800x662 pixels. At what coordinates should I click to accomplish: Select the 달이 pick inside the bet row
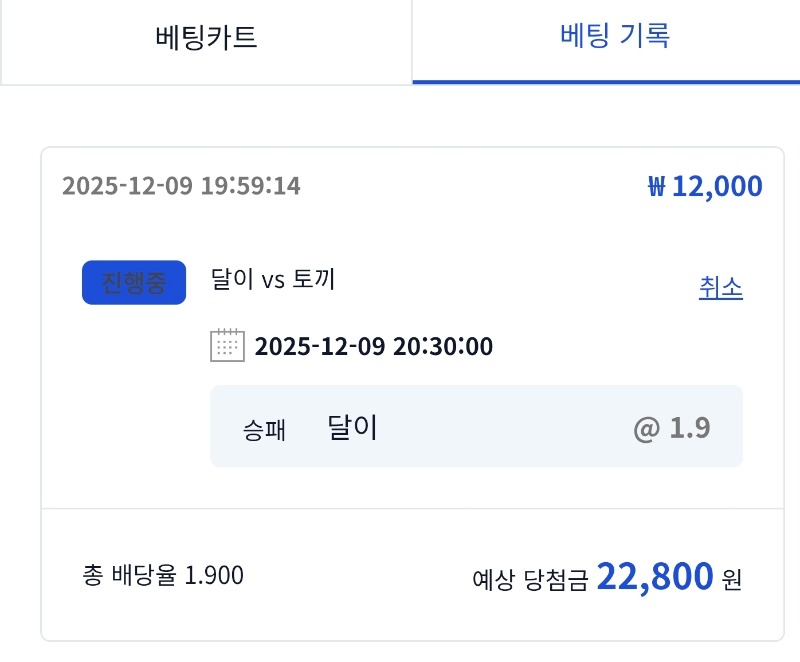coord(351,425)
